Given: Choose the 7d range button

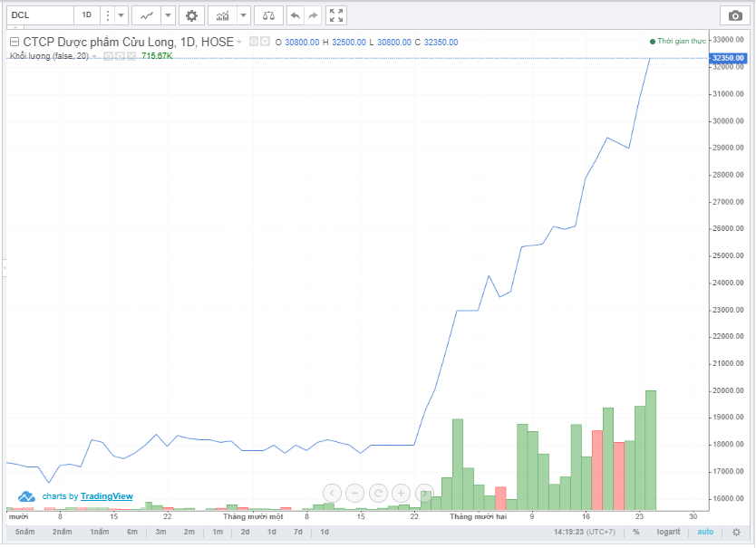Looking at the screenshot, I should click(x=298, y=532).
